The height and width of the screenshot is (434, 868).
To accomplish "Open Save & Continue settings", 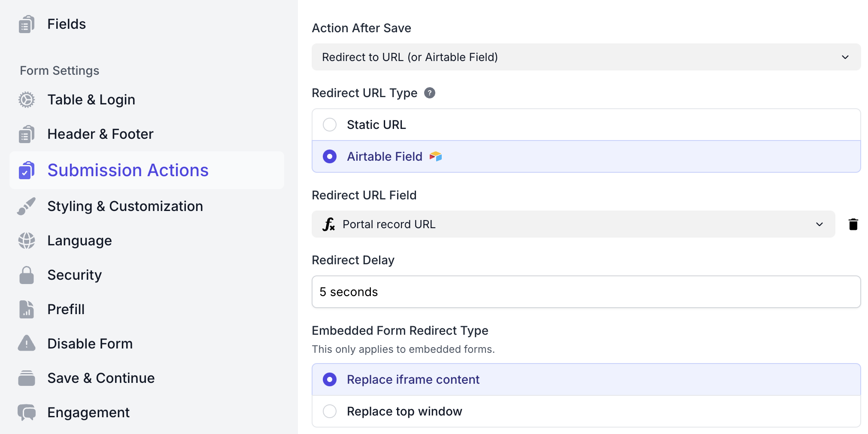I will [x=101, y=378].
